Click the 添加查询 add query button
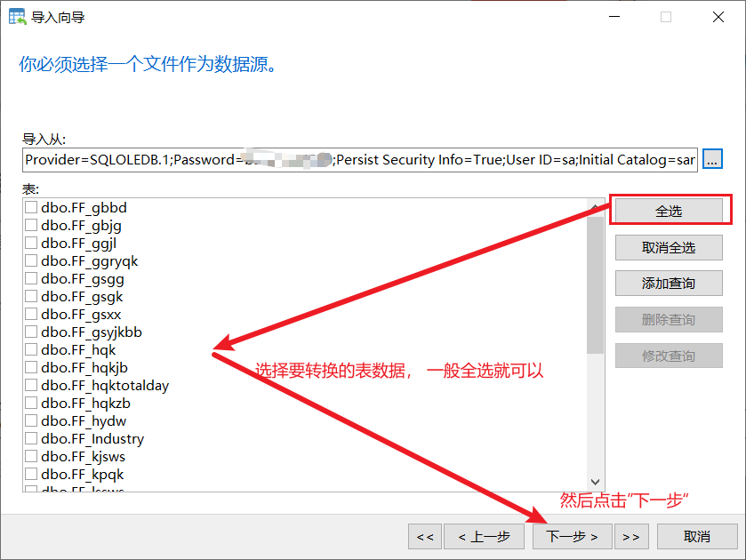Screen dimensions: 746x560 click(x=669, y=284)
